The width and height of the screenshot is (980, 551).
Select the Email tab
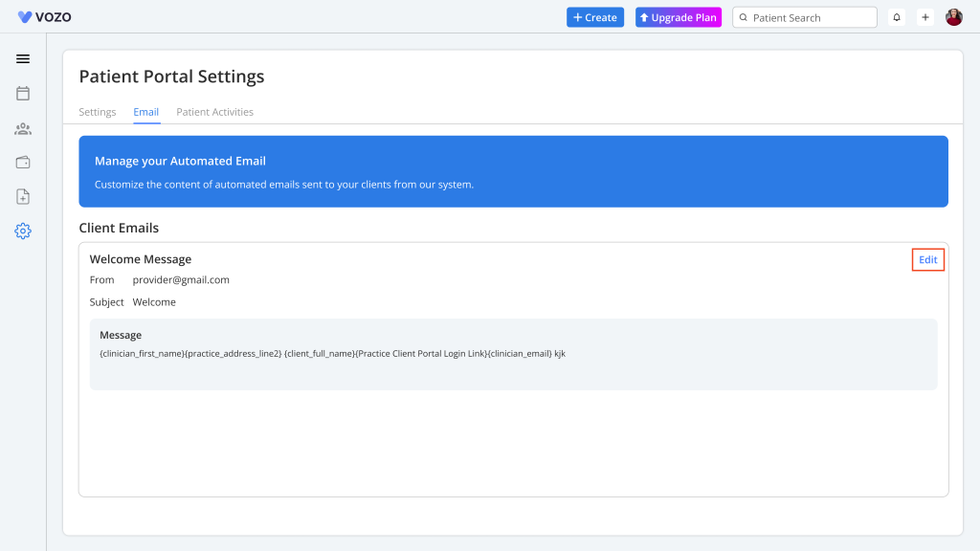coord(146,112)
